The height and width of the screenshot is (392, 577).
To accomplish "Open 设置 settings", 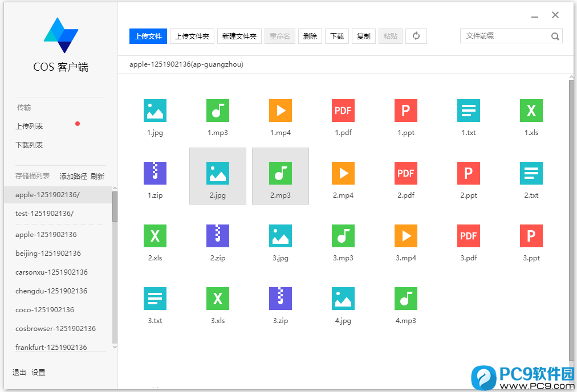I will point(38,373).
